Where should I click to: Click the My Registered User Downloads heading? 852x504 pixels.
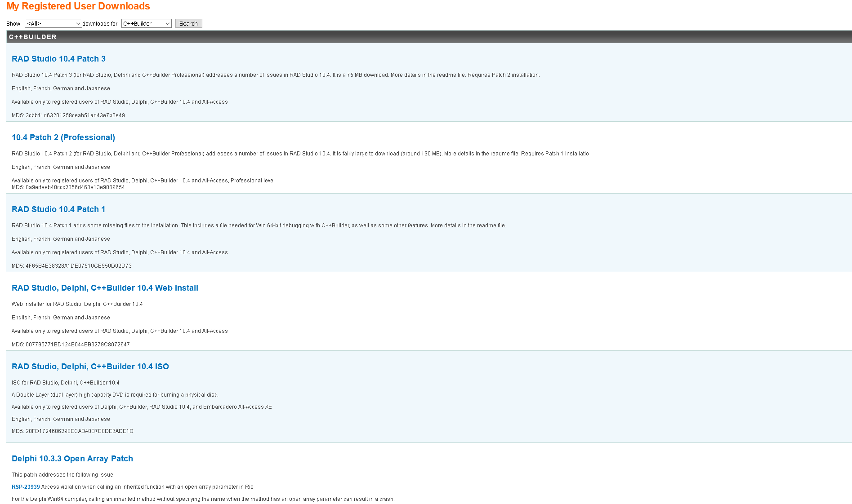pyautogui.click(x=78, y=6)
